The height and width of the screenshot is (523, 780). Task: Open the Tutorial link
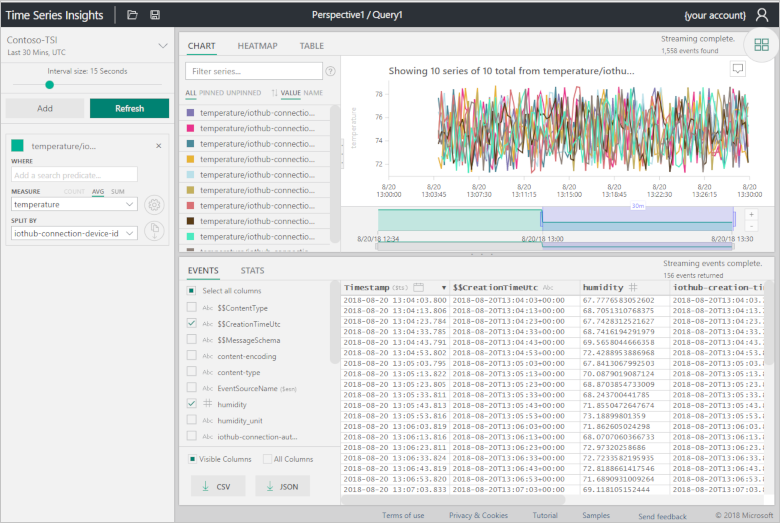click(545, 516)
